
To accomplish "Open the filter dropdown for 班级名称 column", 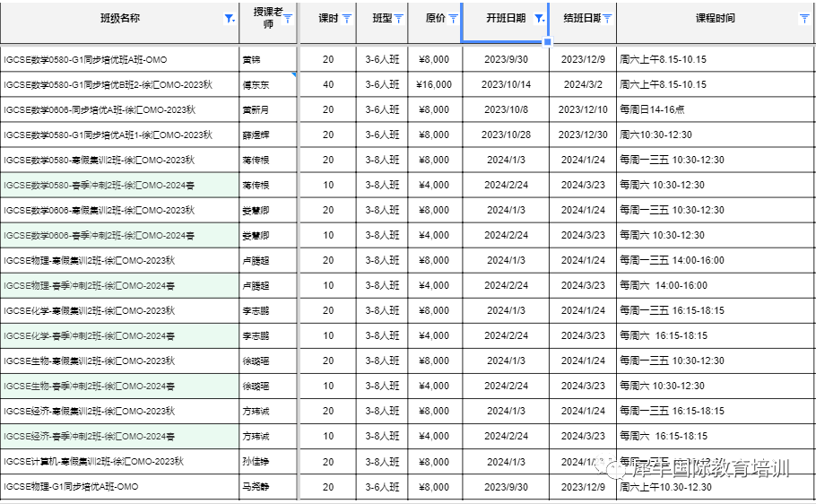I will pyautogui.click(x=229, y=19).
